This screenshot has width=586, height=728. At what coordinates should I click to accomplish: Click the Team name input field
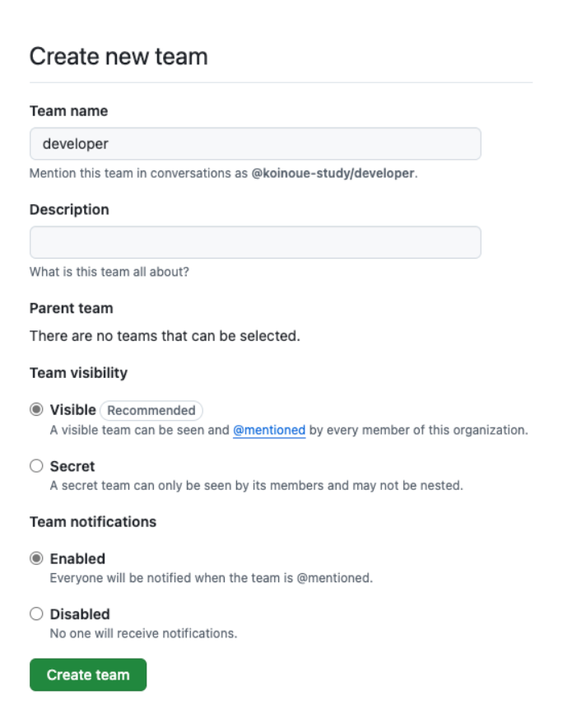(255, 144)
